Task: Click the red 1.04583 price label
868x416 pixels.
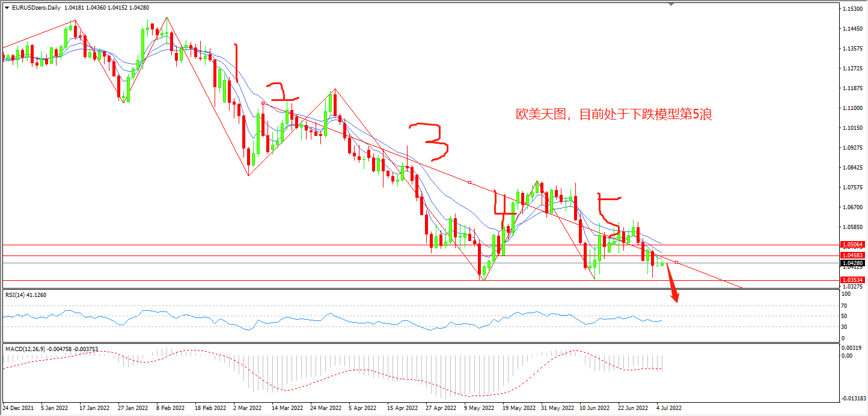Action: coord(852,255)
